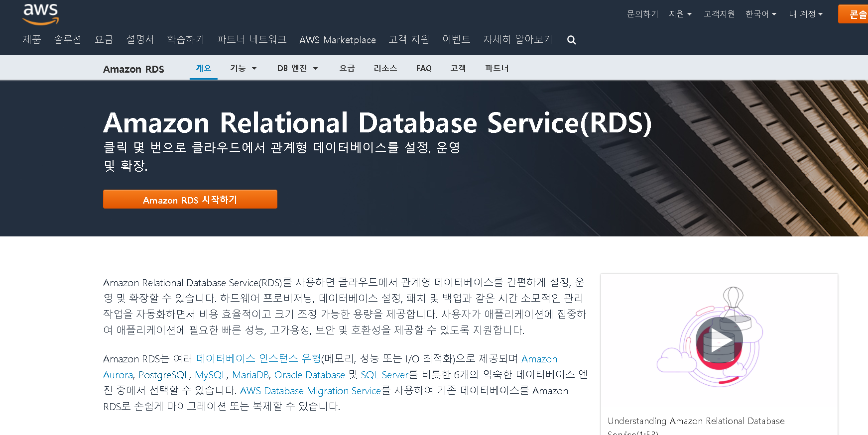Open Oracle Database link
The image size is (868, 435).
[x=310, y=375]
